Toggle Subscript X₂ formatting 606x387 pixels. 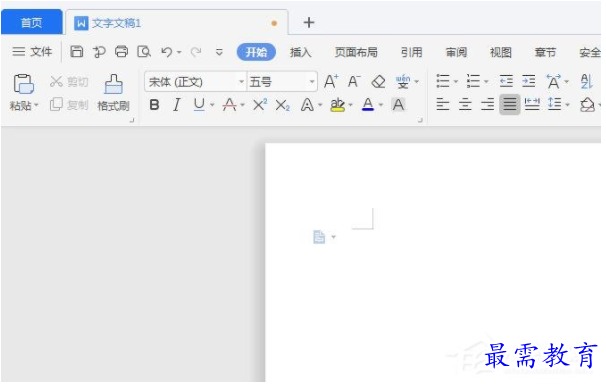[283, 105]
